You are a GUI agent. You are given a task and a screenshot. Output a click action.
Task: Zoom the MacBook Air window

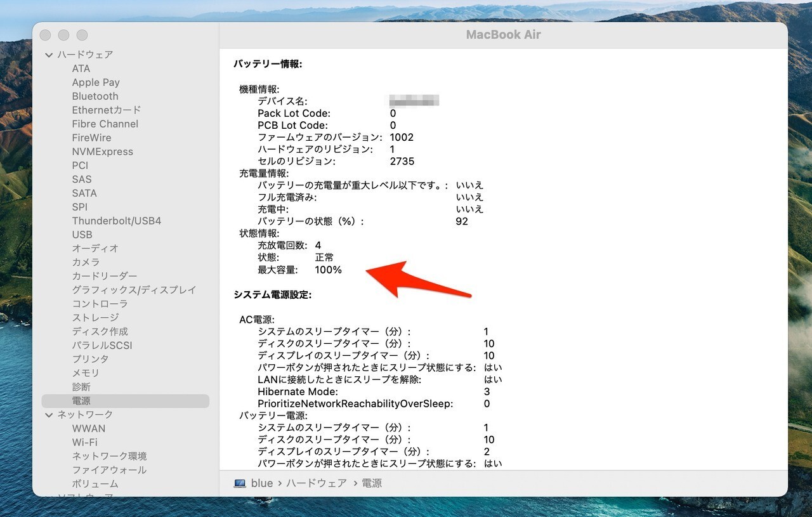click(82, 36)
